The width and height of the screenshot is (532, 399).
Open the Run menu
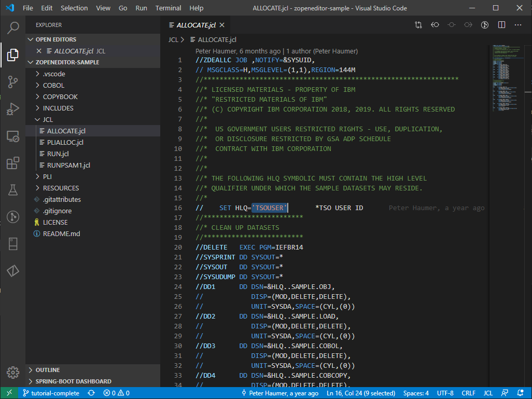pyautogui.click(x=141, y=8)
